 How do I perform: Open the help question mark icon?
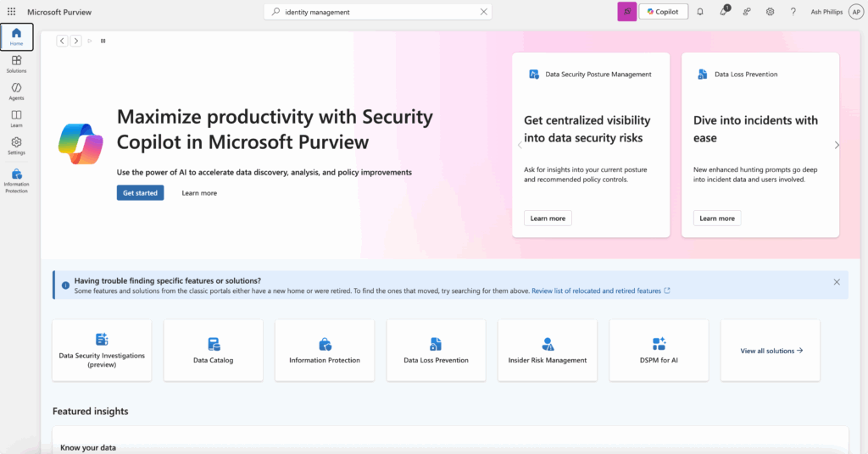(x=793, y=12)
